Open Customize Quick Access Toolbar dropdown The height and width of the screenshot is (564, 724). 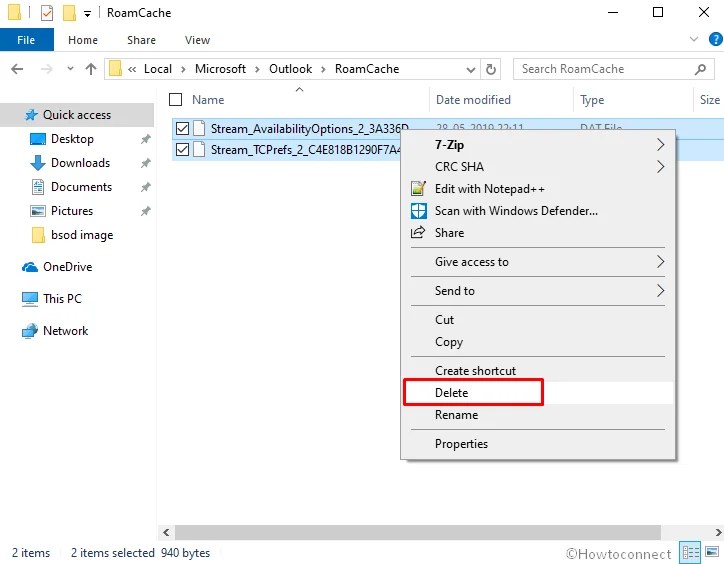87,14
